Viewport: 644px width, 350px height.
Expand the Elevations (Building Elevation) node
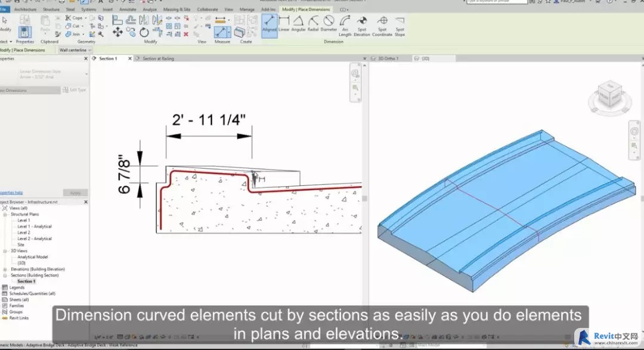(x=5, y=270)
